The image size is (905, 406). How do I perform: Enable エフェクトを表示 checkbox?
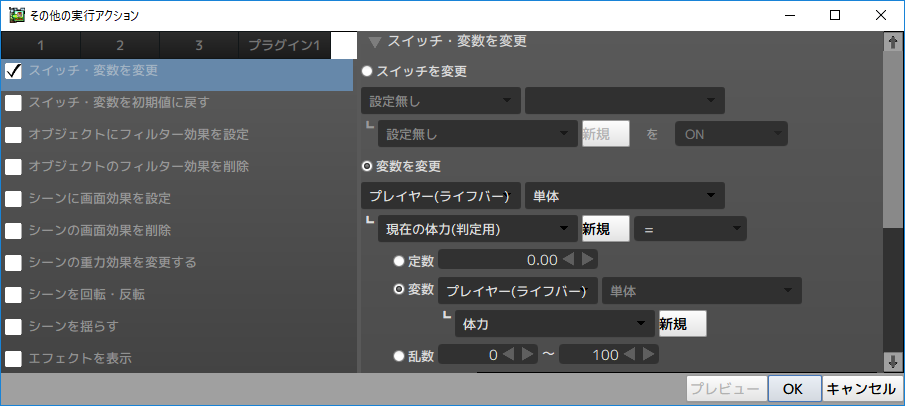click(13, 359)
